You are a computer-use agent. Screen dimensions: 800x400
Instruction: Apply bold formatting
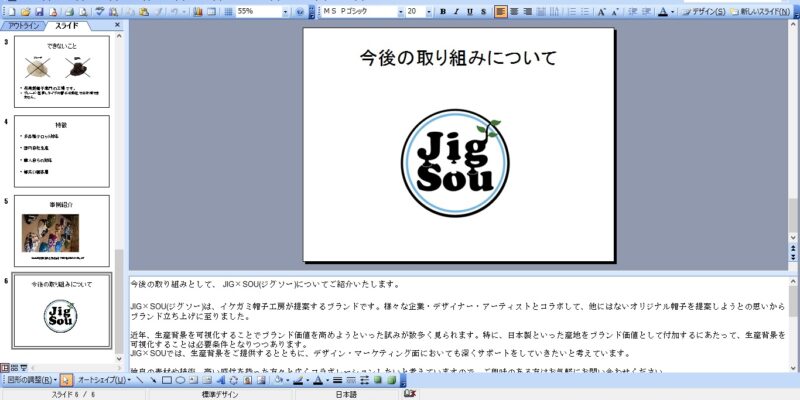tap(443, 12)
